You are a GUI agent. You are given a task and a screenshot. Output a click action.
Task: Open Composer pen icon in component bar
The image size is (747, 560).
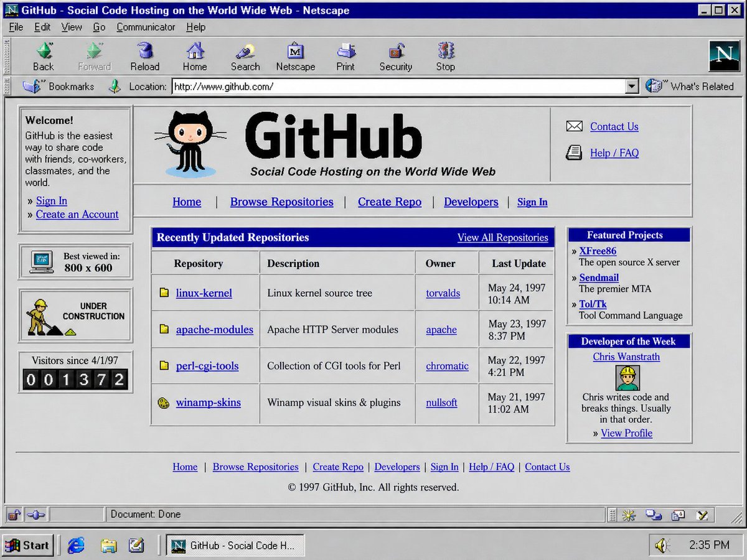tap(702, 515)
